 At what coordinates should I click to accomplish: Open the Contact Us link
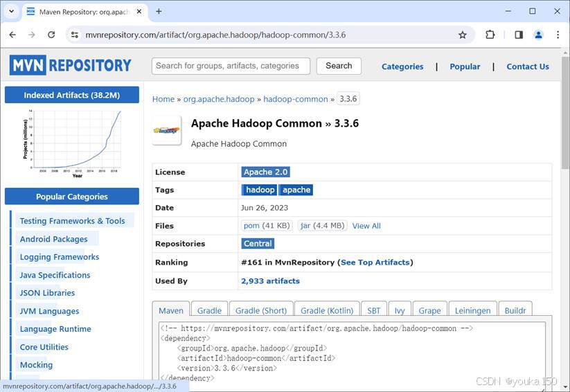point(528,66)
